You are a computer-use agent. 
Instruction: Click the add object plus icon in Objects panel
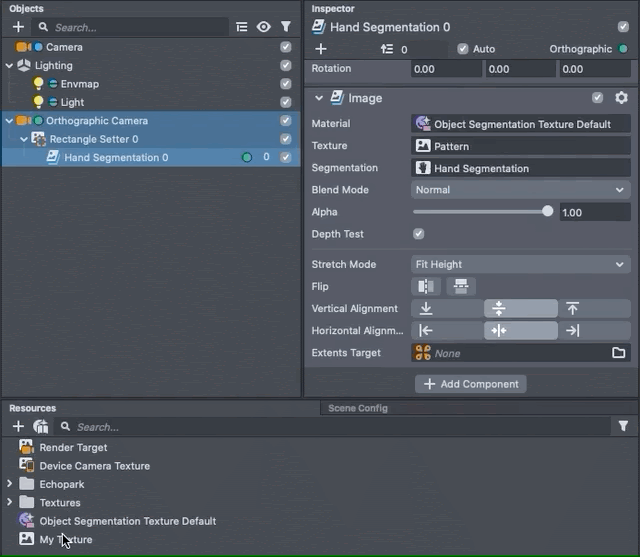tap(18, 27)
